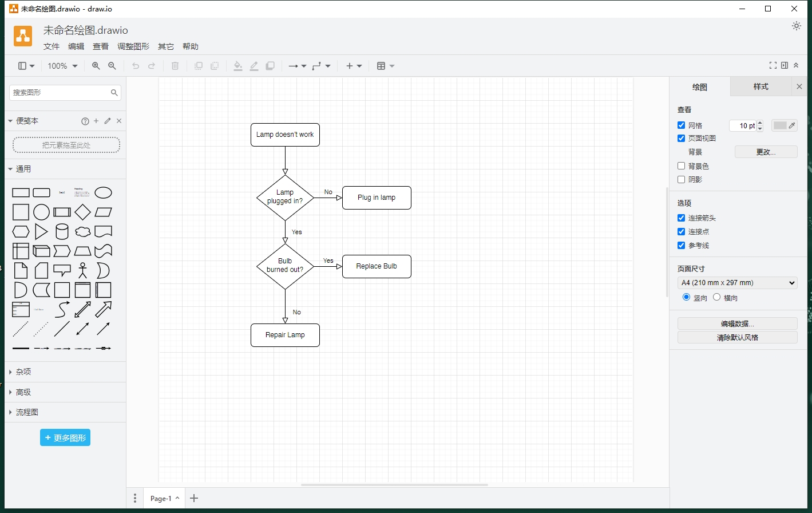This screenshot has height=513, width=812.
Task: Add a new page with the plus button
Action: pyautogui.click(x=194, y=498)
